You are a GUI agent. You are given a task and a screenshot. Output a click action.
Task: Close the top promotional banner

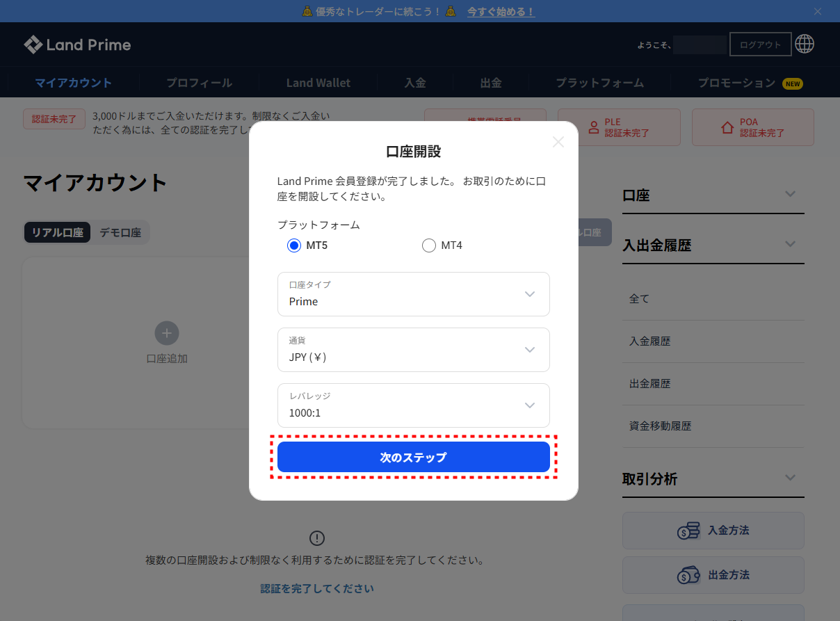pos(818,11)
